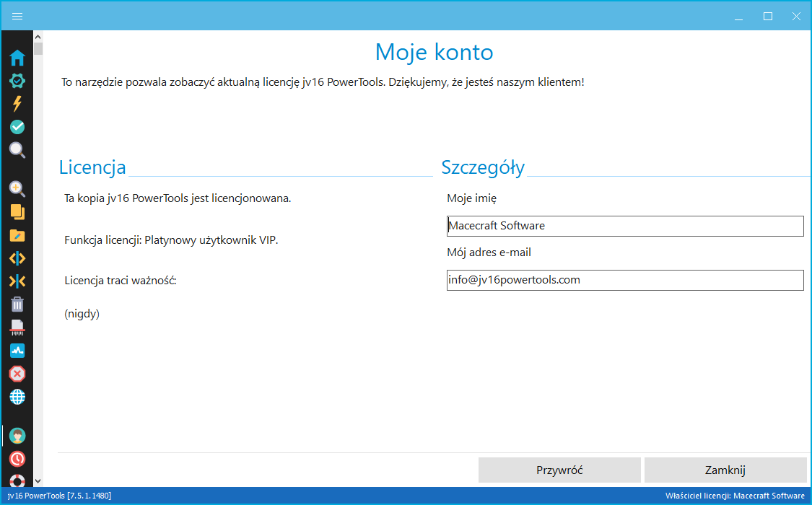Select the file shredder icon
The width and height of the screenshot is (812, 505).
tap(17, 328)
